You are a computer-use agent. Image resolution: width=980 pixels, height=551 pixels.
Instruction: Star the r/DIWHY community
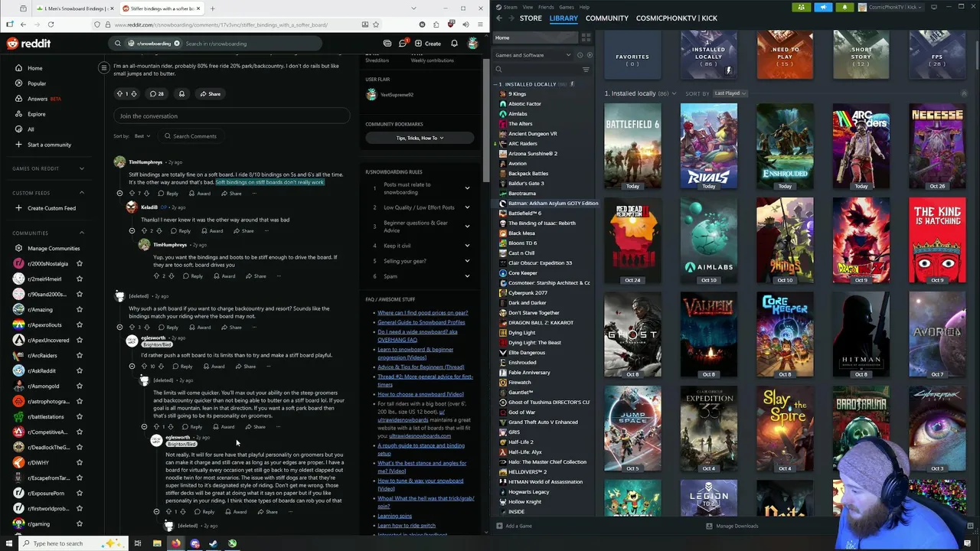tap(79, 462)
